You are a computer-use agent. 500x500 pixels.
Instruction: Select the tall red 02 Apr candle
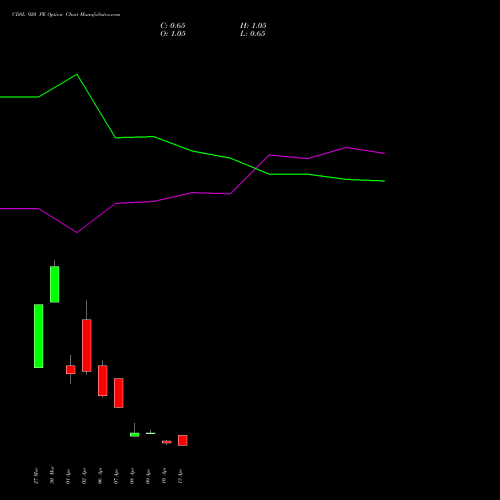coord(87,345)
